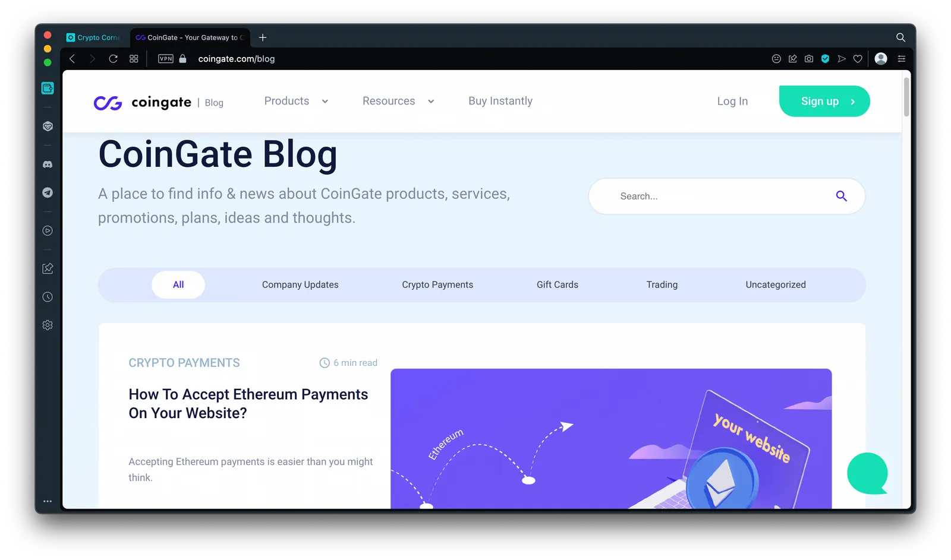Open the player icon in sidebar

click(x=48, y=230)
